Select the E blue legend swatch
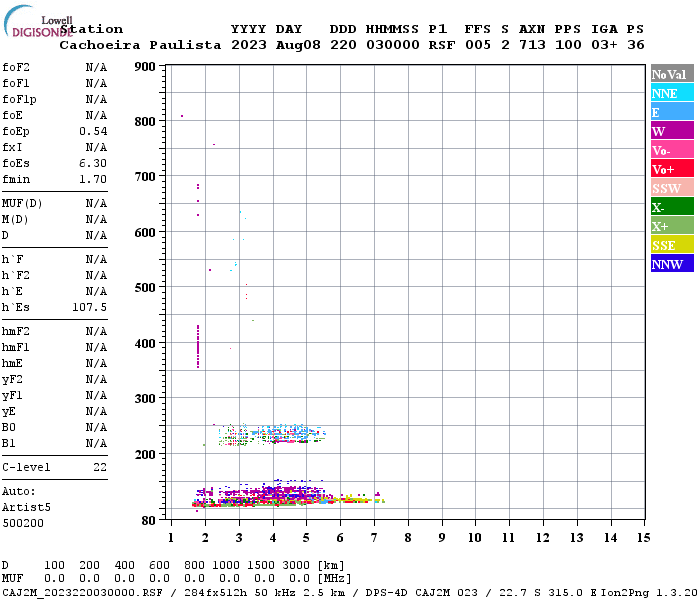This screenshot has width=700, height=600. pyautogui.click(x=672, y=112)
